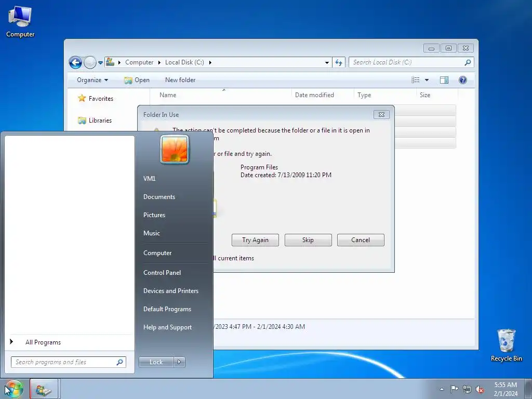532x399 pixels.
Task: Click the network tray icon
Action: click(x=467, y=389)
